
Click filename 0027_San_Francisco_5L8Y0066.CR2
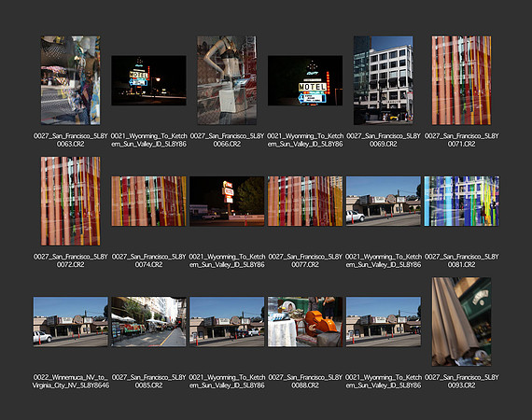(227, 140)
